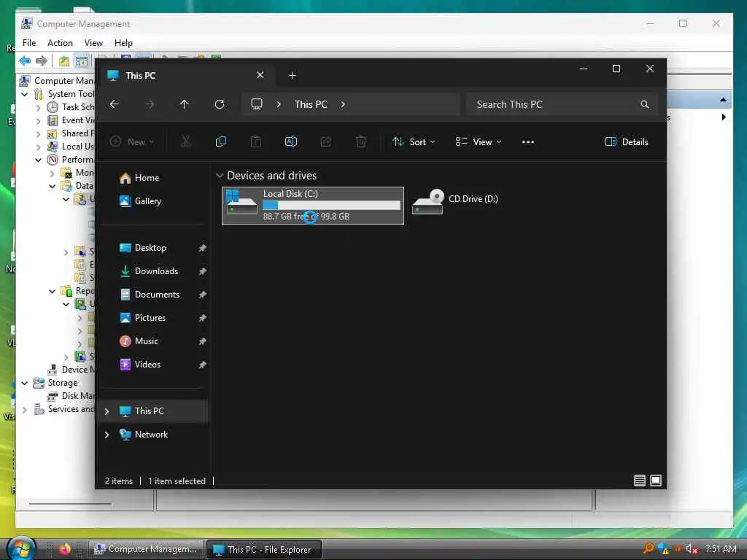Click the Windows Start orb
The height and width of the screenshot is (560, 747).
point(20,548)
